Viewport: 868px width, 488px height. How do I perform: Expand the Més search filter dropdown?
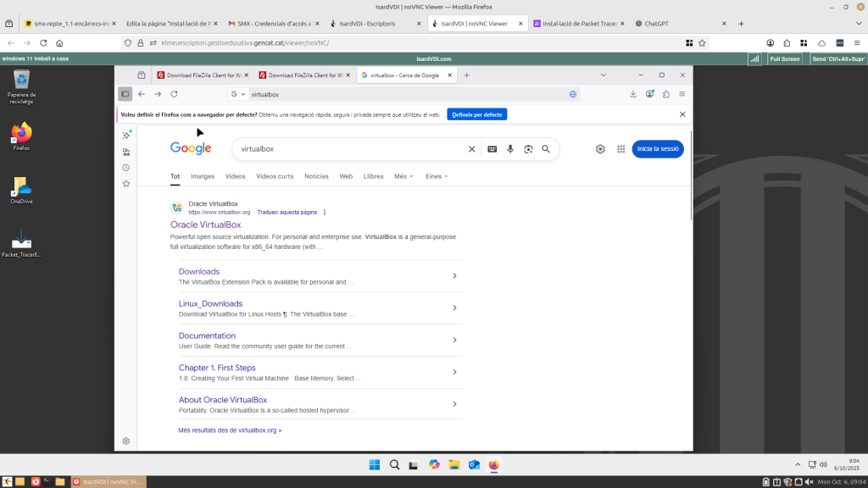(x=403, y=176)
